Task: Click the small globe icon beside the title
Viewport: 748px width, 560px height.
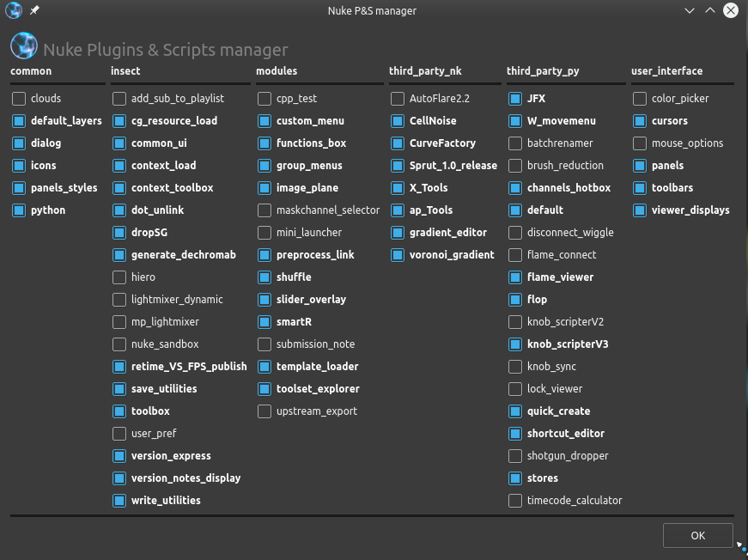Action: (13, 10)
